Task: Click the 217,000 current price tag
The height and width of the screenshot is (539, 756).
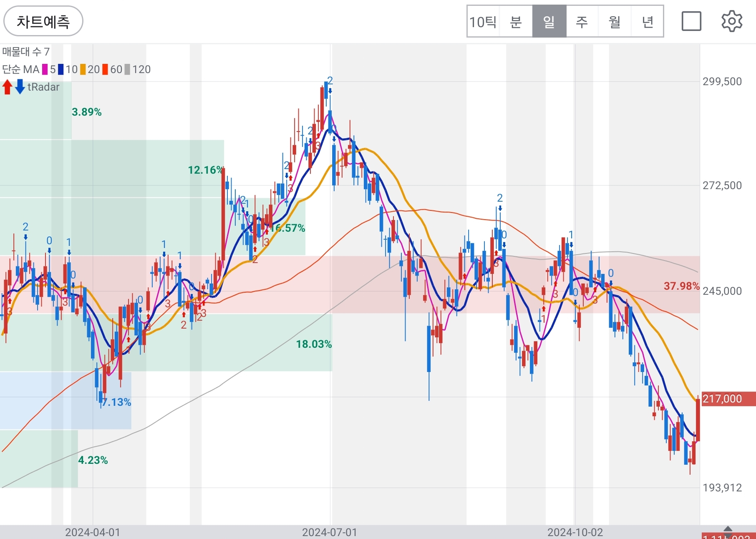Action: (x=728, y=399)
